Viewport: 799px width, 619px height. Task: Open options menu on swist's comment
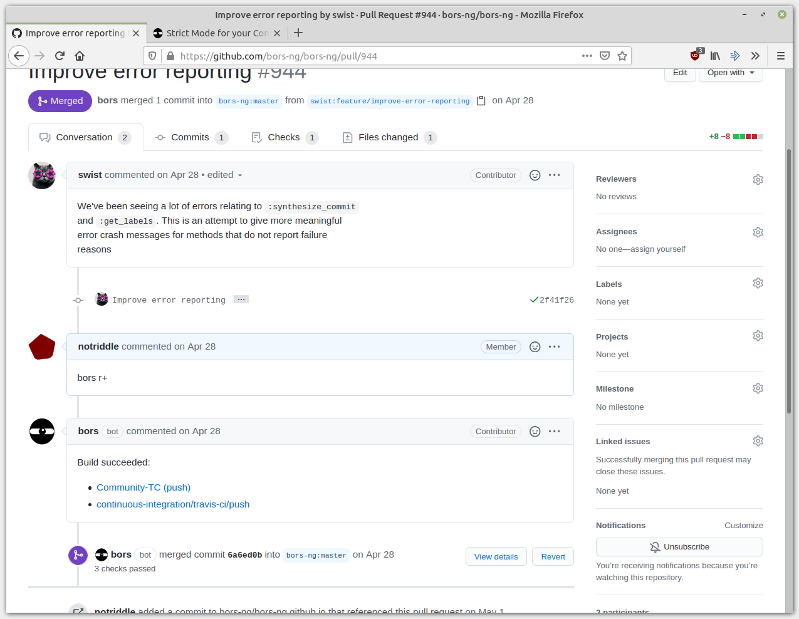554,175
